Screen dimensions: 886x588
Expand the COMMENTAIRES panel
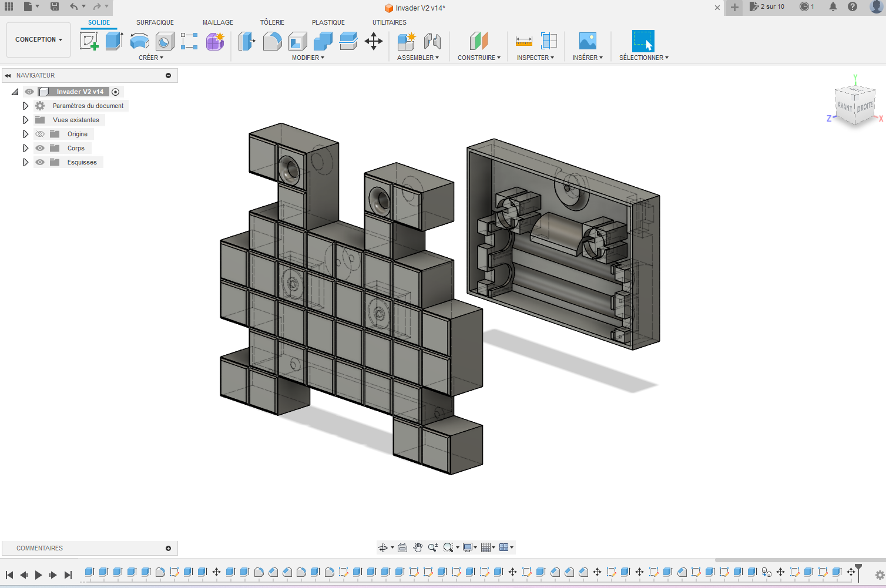pyautogui.click(x=168, y=548)
